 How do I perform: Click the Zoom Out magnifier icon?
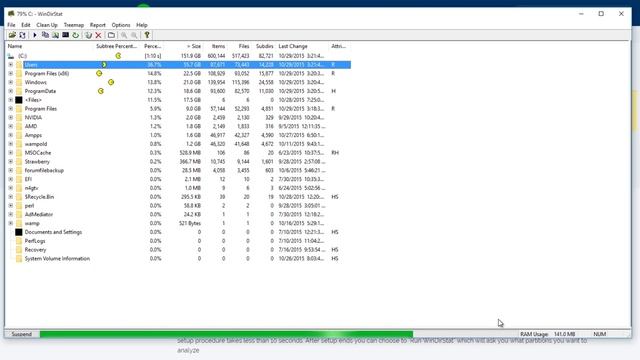[x=134, y=35]
